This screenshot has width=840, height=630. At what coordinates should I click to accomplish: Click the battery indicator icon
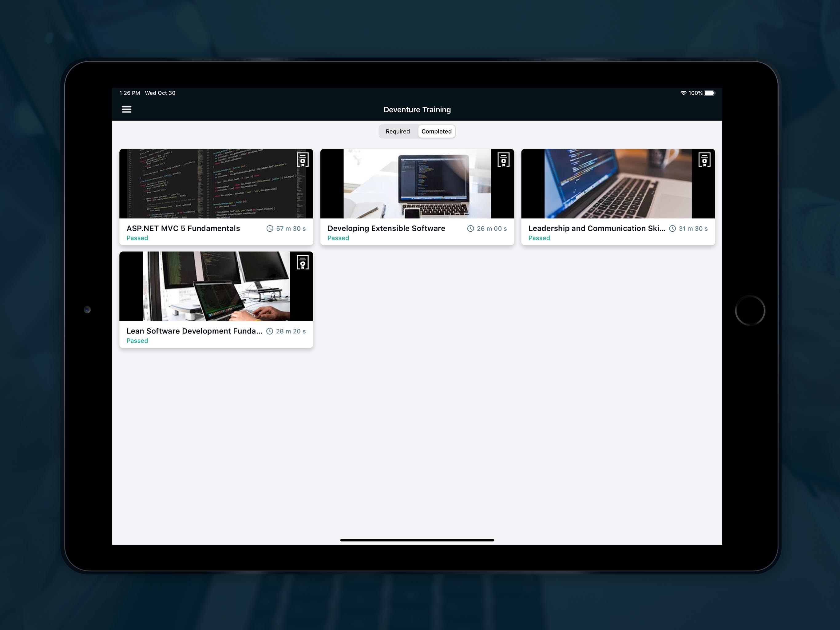tap(710, 93)
